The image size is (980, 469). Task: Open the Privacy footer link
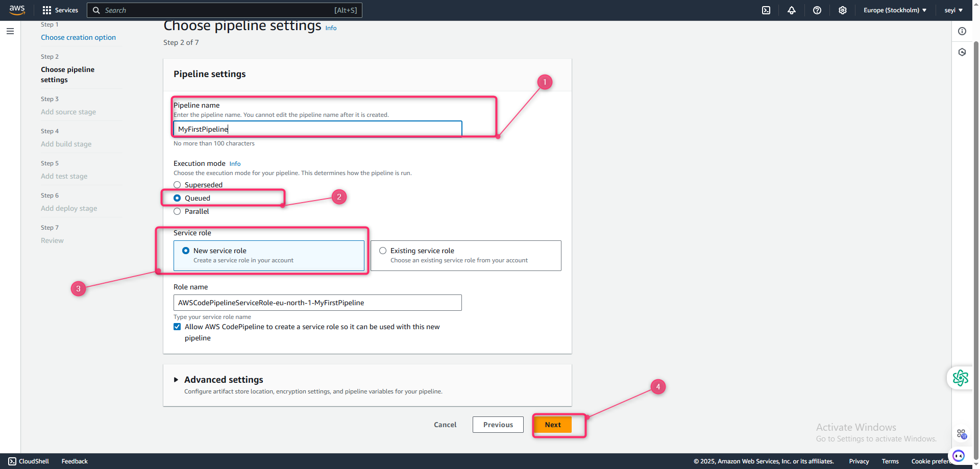click(859, 461)
